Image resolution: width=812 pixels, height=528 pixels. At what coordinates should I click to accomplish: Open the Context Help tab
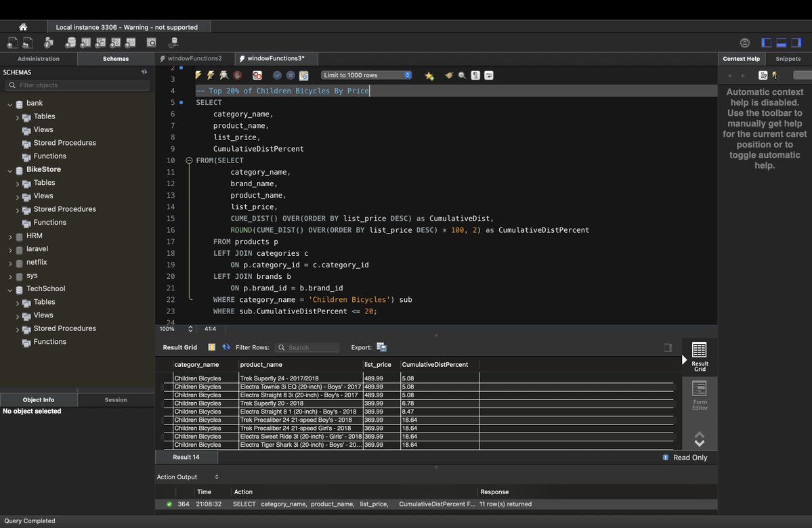(x=741, y=58)
